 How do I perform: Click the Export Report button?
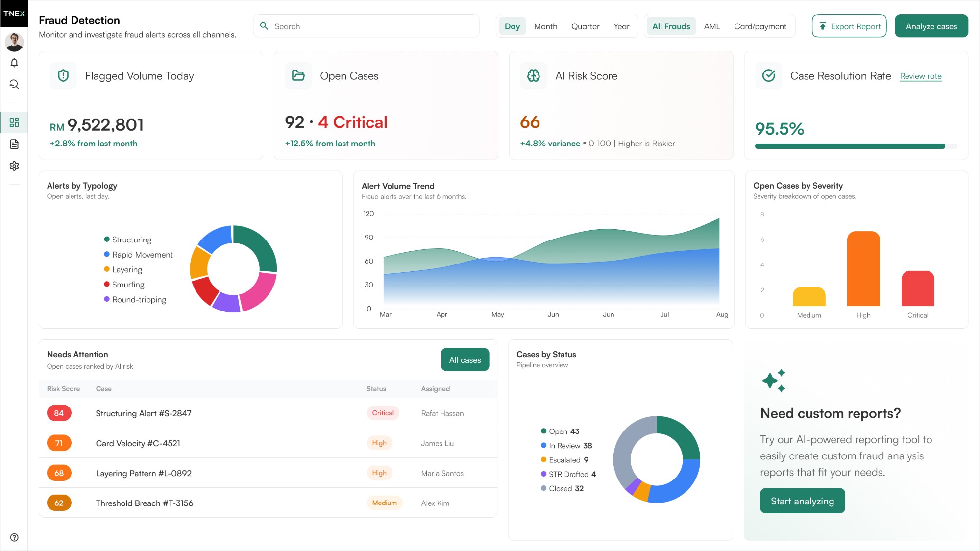pyautogui.click(x=849, y=26)
